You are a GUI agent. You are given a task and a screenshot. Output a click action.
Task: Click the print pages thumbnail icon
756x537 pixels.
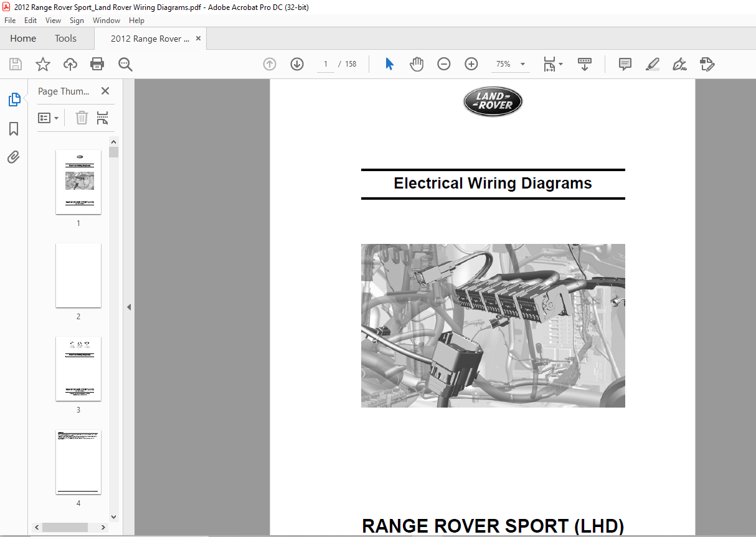click(103, 118)
